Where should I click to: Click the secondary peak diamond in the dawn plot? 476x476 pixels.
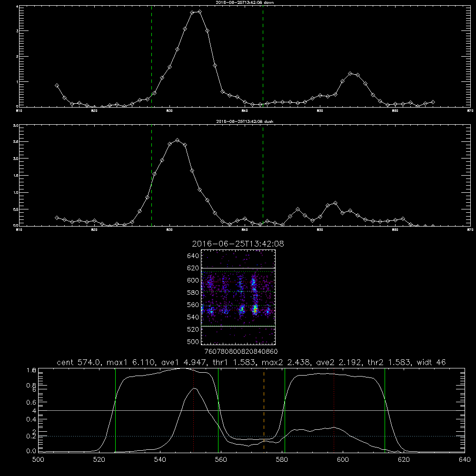pyautogui.click(x=350, y=73)
